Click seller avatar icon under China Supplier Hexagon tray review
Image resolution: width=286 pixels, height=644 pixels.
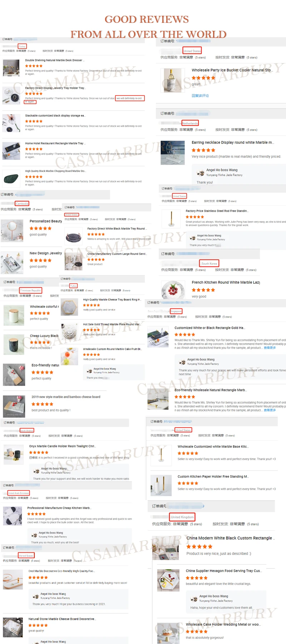[x=194, y=599]
